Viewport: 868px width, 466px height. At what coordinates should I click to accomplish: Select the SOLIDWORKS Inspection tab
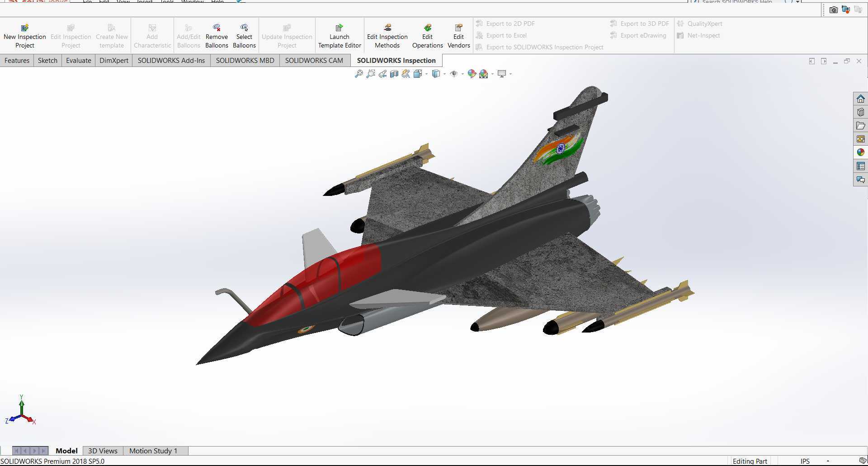tap(396, 61)
